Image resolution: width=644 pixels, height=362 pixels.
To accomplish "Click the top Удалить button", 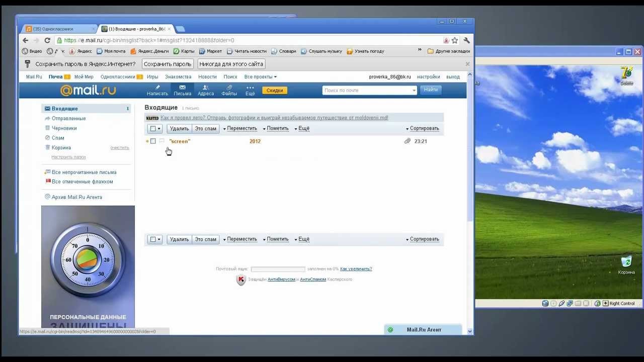I will 179,129.
